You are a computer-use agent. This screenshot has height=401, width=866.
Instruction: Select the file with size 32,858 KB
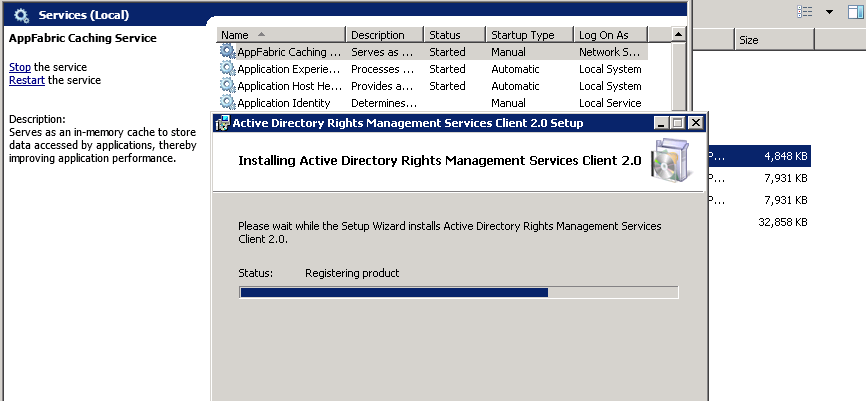[783, 222]
